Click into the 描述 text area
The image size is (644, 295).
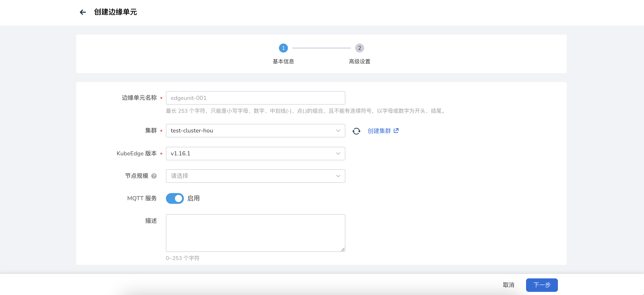tap(255, 233)
